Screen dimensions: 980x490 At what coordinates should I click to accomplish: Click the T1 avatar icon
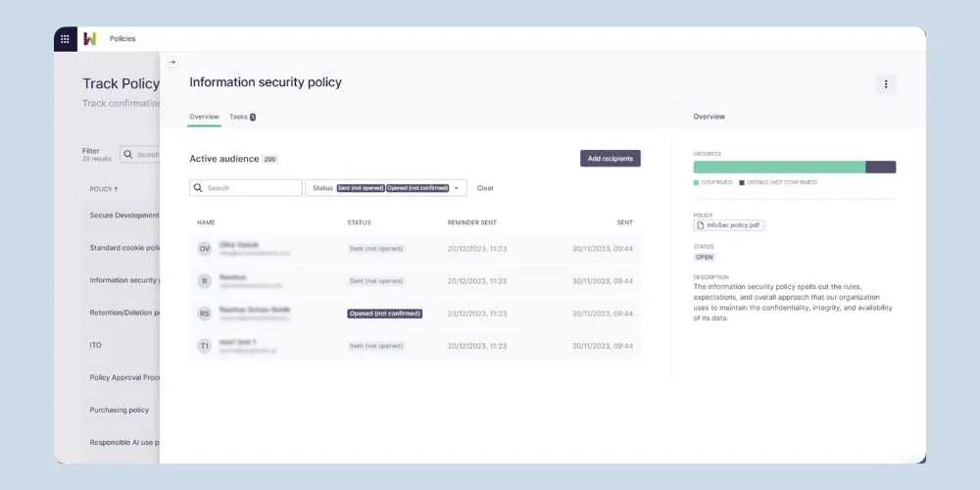(x=205, y=346)
